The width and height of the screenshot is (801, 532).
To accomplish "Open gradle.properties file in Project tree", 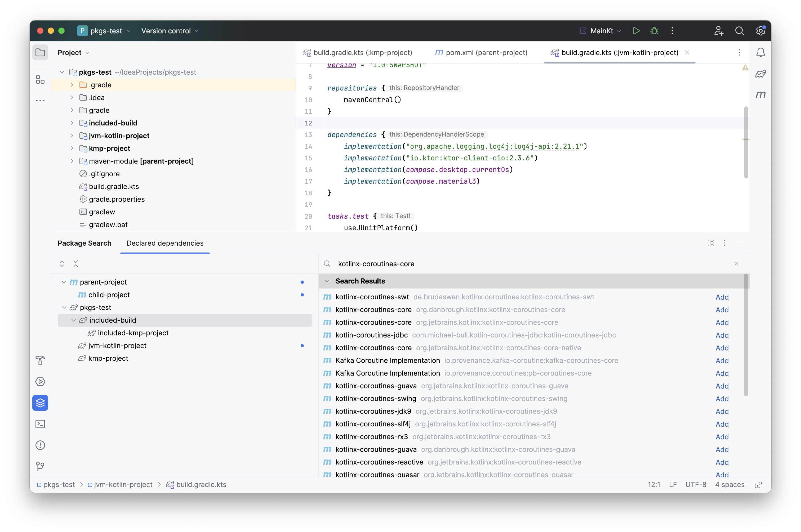I will point(117,199).
